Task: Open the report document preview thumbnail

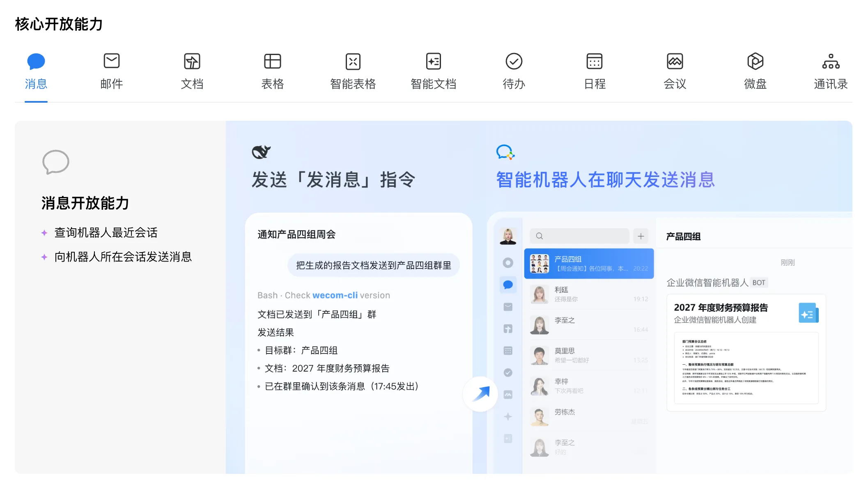Action: [x=746, y=368]
